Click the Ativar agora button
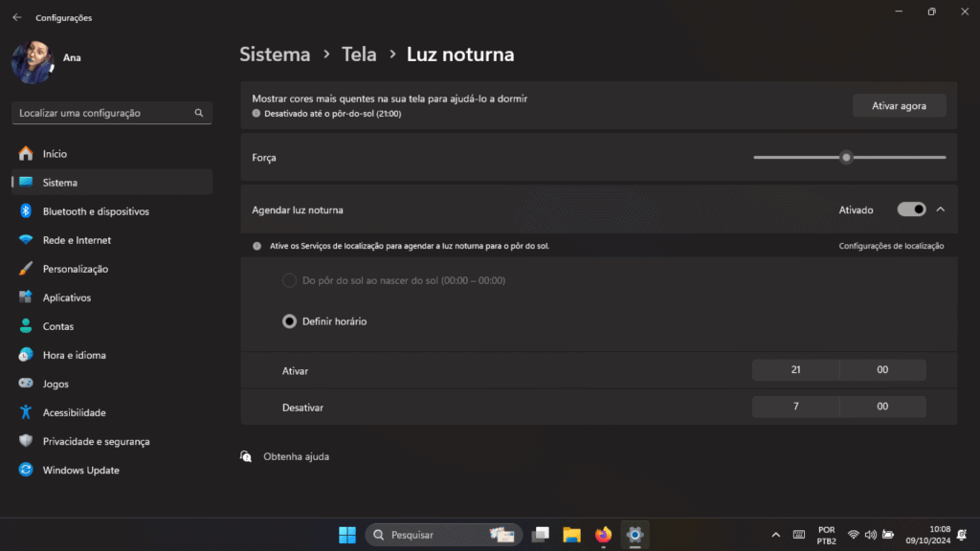 click(899, 106)
